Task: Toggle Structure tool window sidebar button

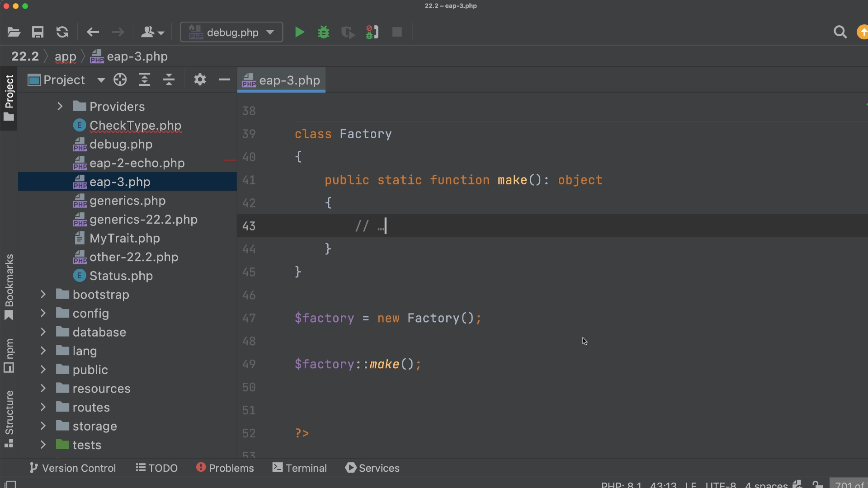Action: coord(9,418)
